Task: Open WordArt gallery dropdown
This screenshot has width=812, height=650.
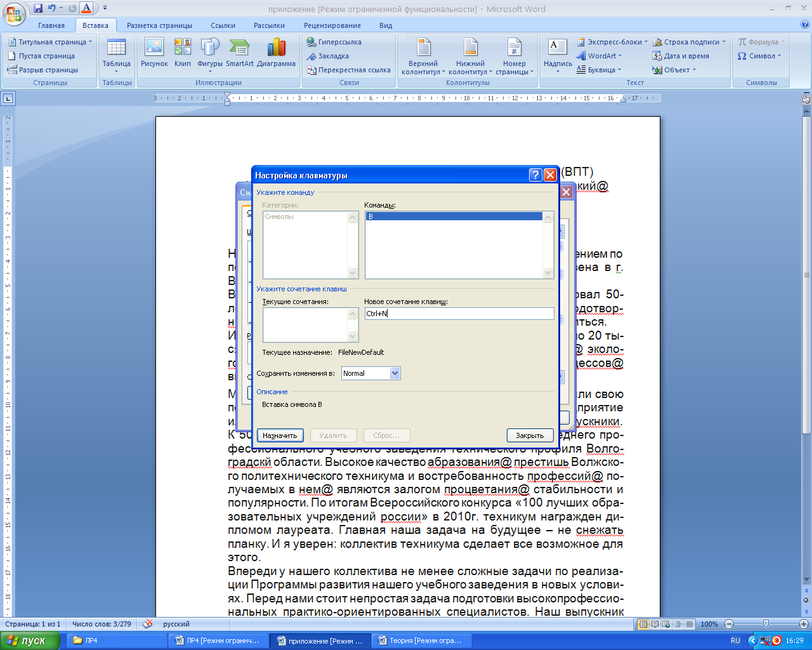Action: tap(599, 56)
